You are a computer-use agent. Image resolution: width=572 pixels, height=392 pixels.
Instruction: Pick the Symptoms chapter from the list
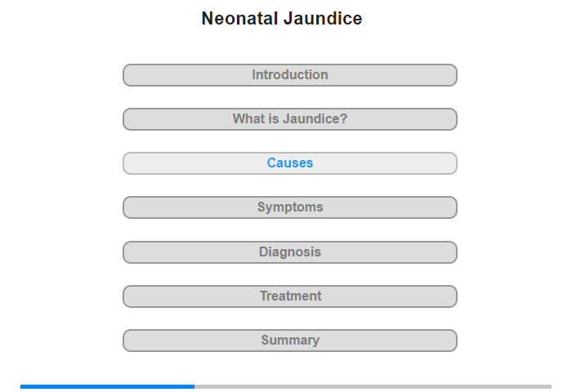[289, 207]
